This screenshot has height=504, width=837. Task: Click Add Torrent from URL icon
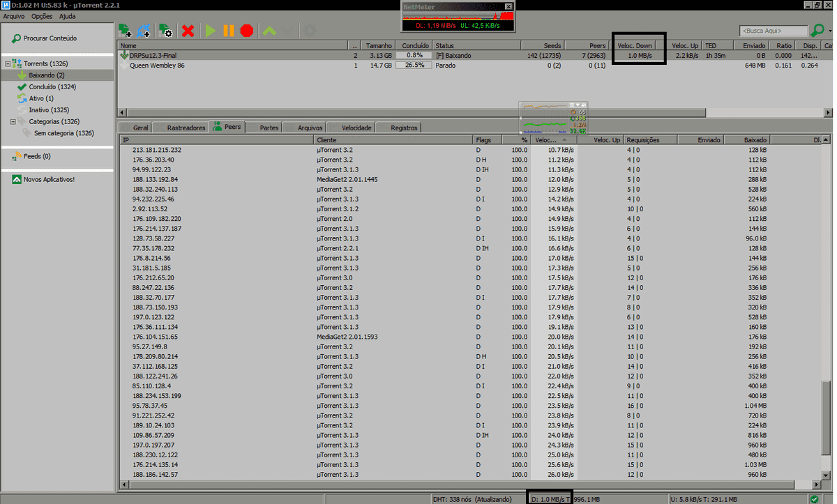(x=145, y=31)
